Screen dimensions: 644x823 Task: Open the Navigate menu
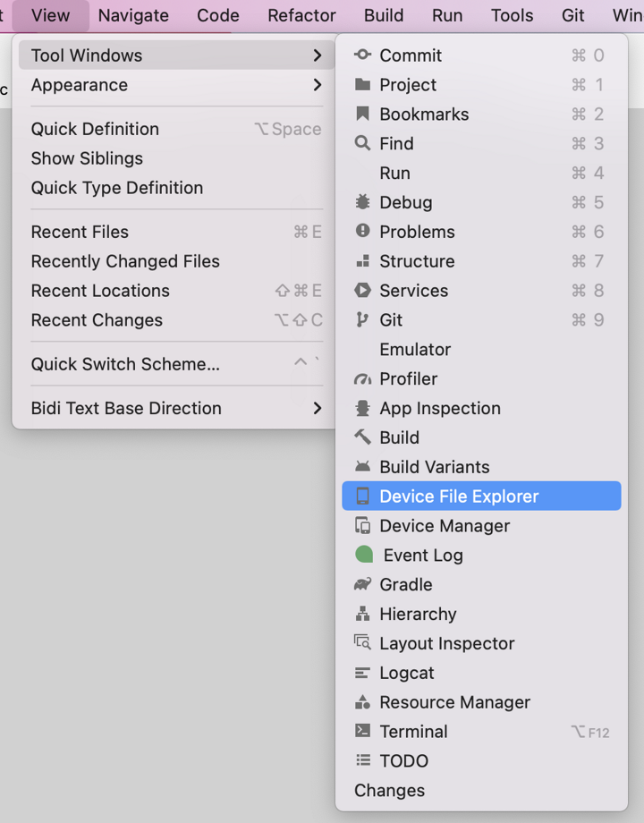click(132, 14)
